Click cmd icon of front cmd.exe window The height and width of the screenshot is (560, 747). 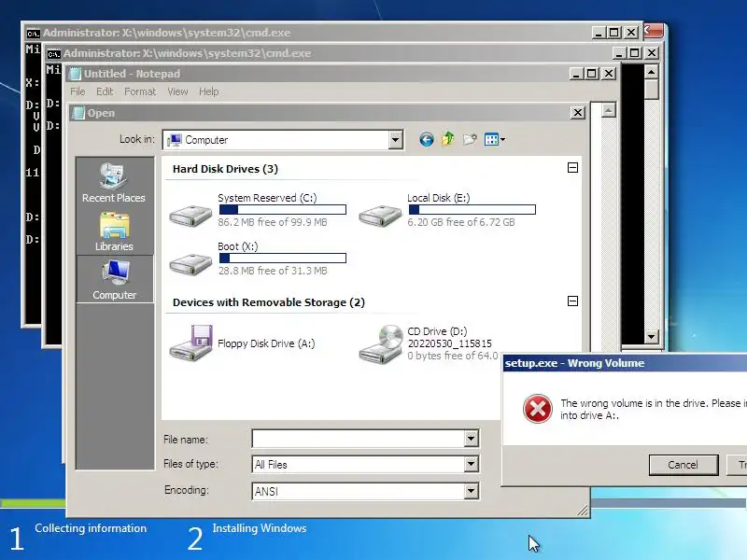coord(53,54)
